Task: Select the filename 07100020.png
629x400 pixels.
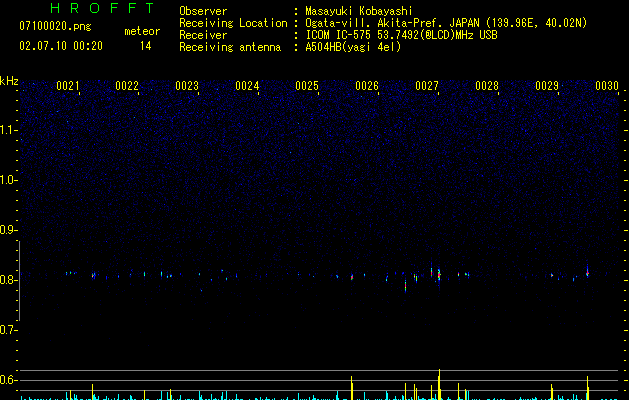Action: click(x=55, y=26)
